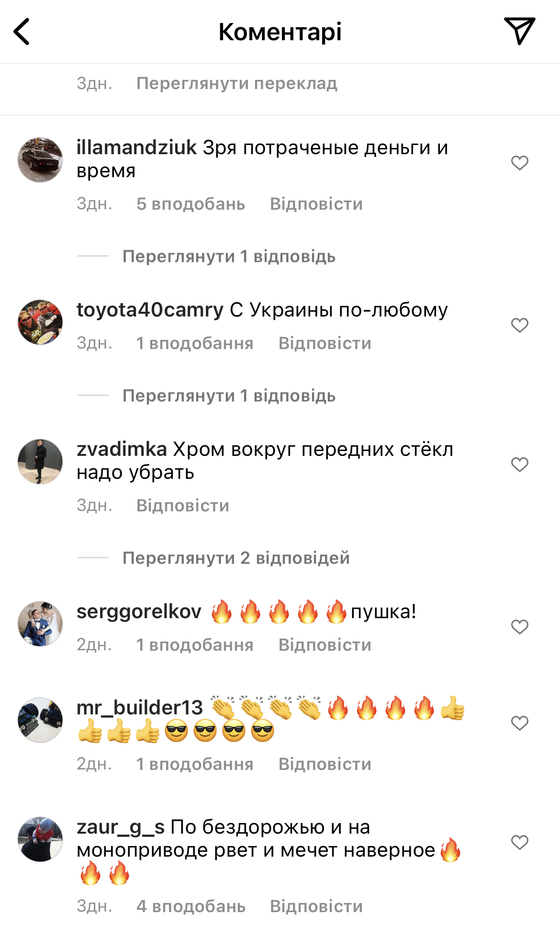Open illamandziuk's profile picture

[x=40, y=160]
